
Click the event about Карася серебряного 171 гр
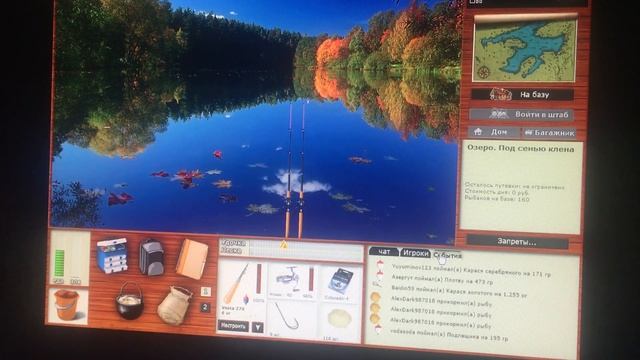471,270
